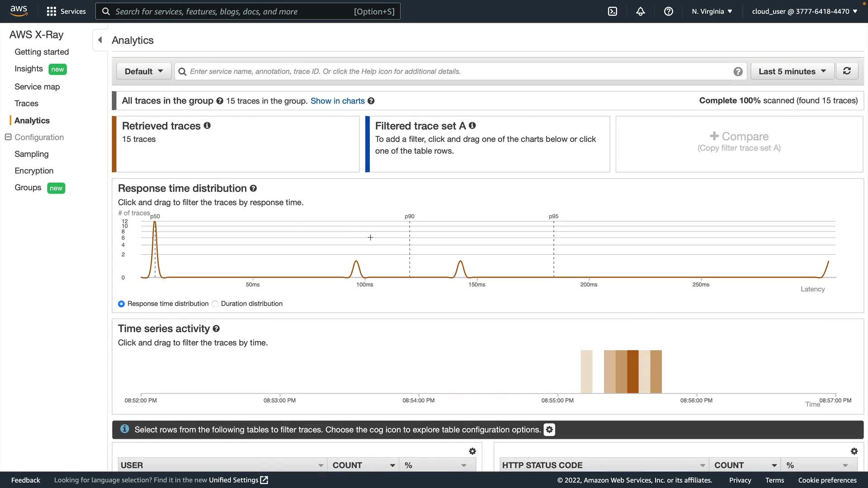868x488 pixels.
Task: Click Retrieved traces info icon
Action: [207, 126]
